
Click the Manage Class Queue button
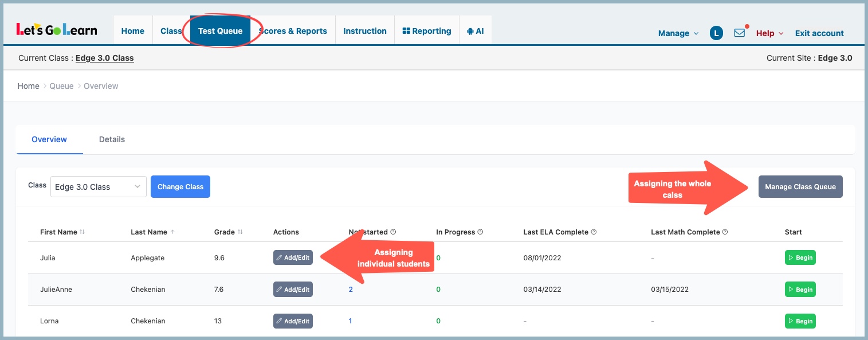[x=800, y=187]
